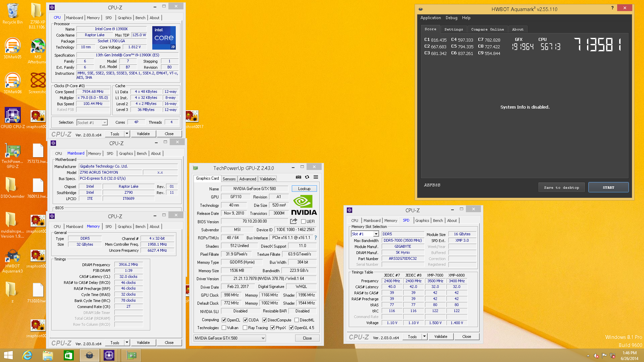Image resolution: width=644 pixels, height=362 pixels.
Task: Toggle the Vulkan checkbox
Action: tap(224, 328)
